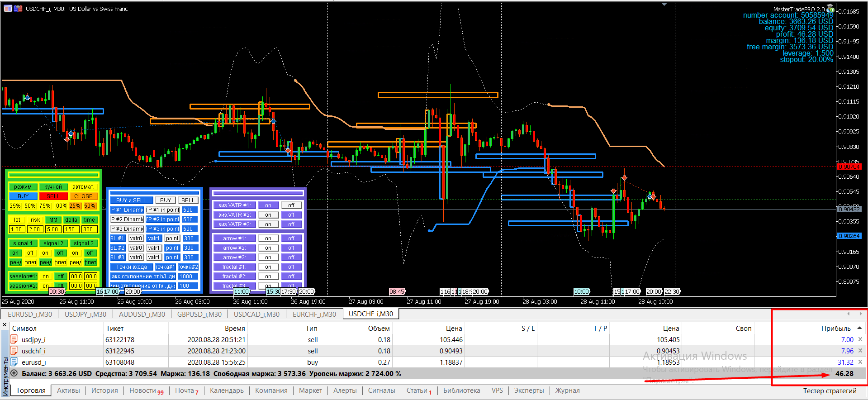Close the usdjpy_i position with its X
The image size is (868, 400).
(860, 339)
